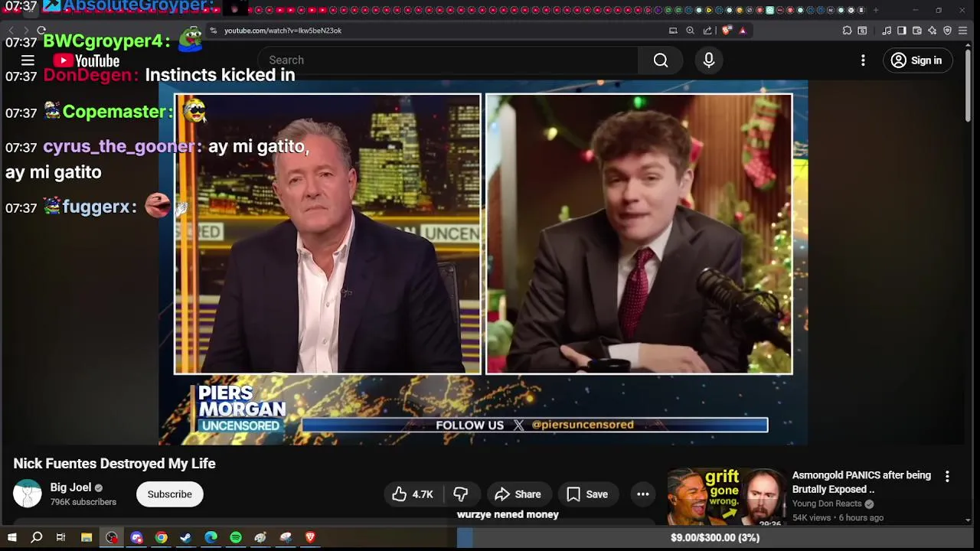Subscribe to Big Joel channel

click(169, 494)
